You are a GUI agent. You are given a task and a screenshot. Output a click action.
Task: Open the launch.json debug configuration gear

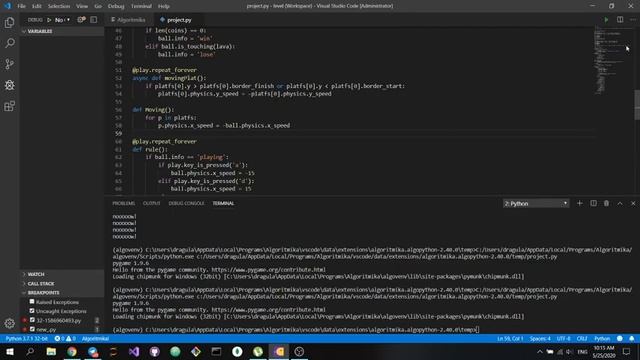tap(81, 20)
